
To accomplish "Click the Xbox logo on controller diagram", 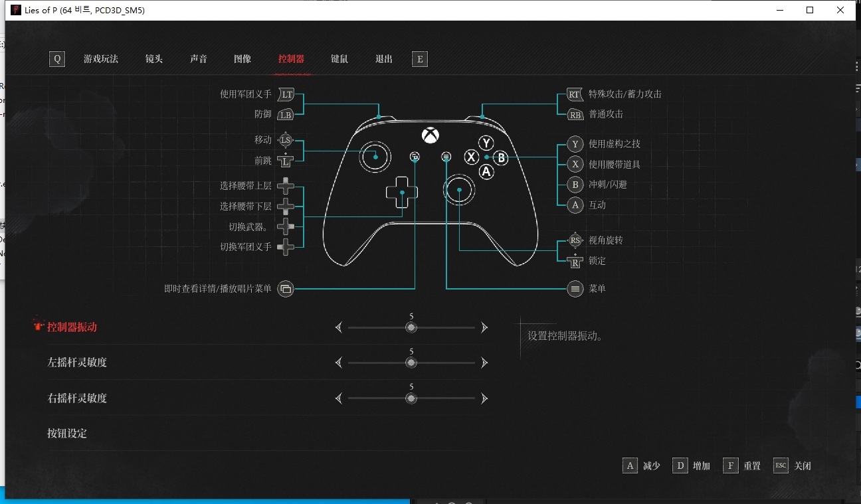I will click(430, 135).
